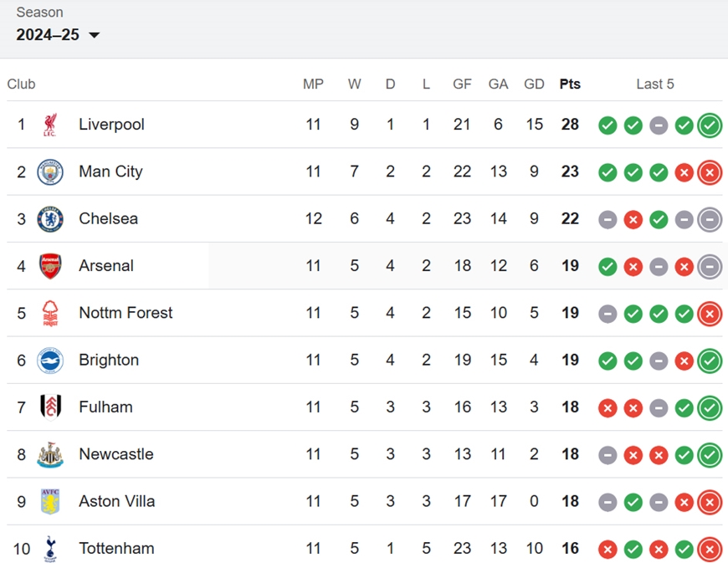Open the Tottenham team name link

(116, 549)
